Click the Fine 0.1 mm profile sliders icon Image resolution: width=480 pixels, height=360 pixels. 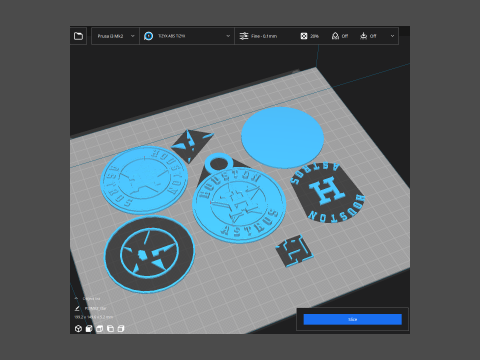click(244, 36)
